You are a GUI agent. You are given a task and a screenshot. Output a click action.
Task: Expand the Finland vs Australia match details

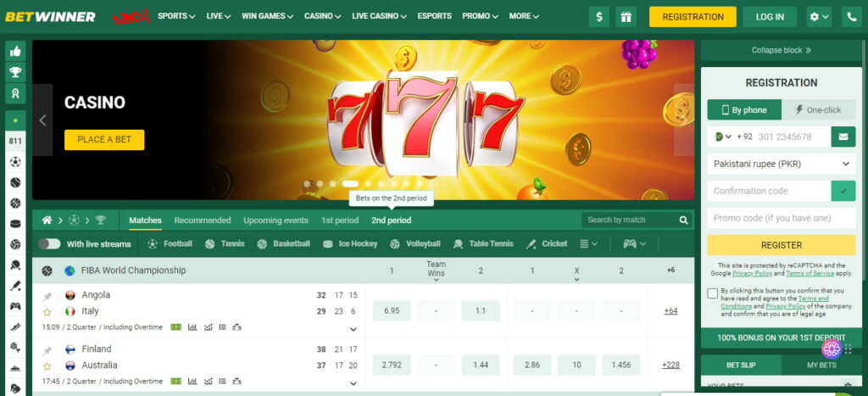click(353, 383)
